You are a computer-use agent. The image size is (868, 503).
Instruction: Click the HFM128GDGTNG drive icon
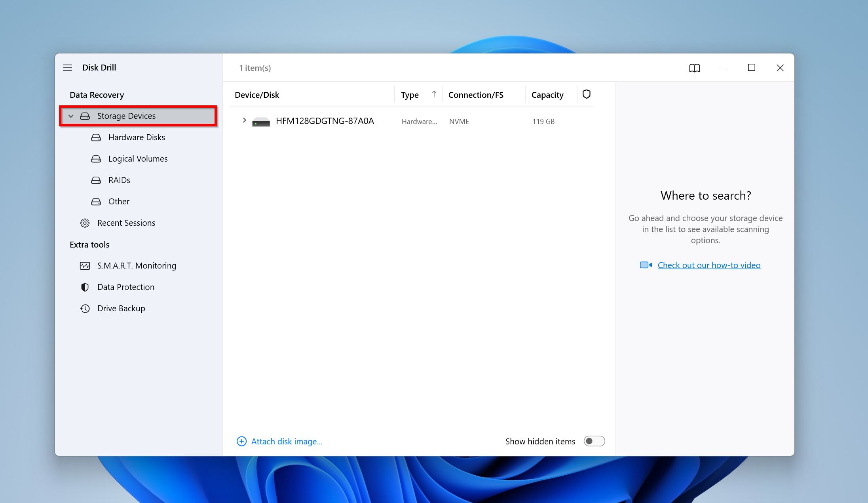point(261,122)
